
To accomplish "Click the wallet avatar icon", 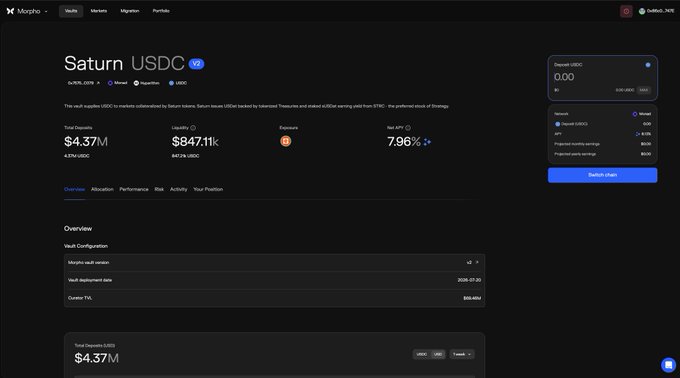I will click(642, 11).
